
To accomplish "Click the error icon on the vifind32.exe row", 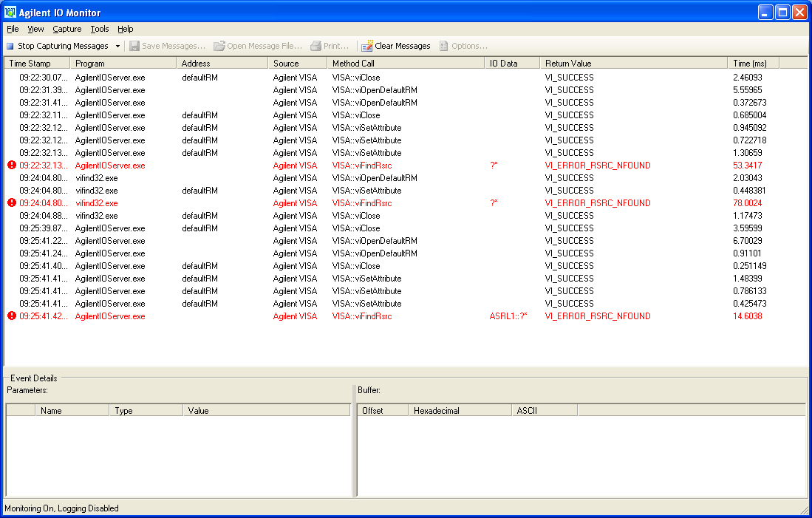I will 11,203.
